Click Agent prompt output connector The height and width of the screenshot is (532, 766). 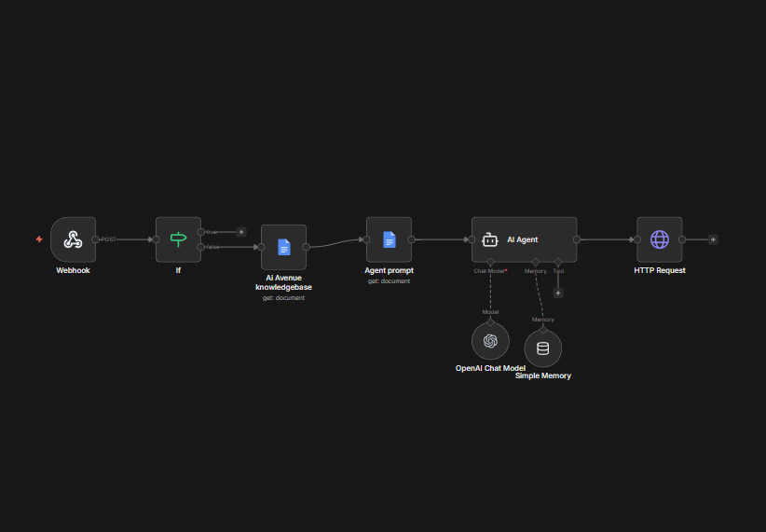(411, 239)
